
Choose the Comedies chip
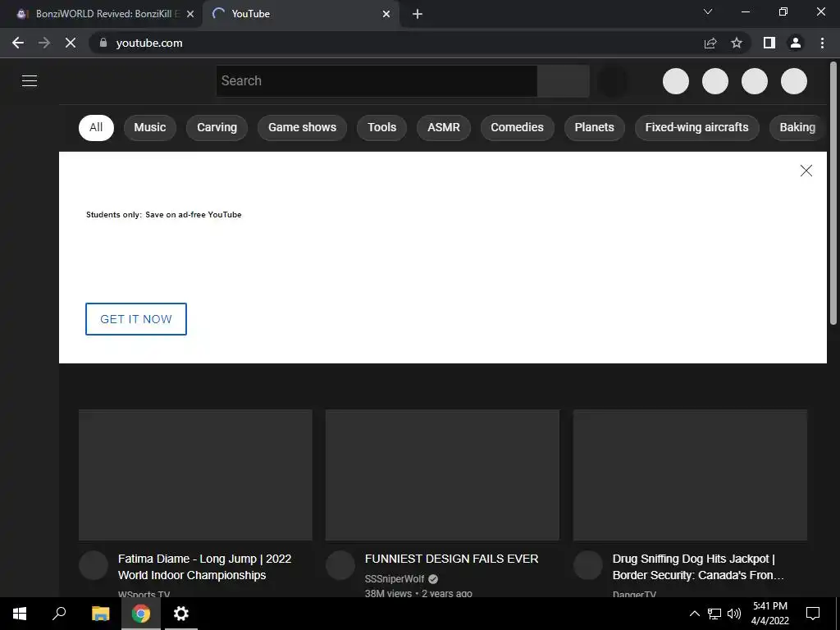tap(517, 127)
